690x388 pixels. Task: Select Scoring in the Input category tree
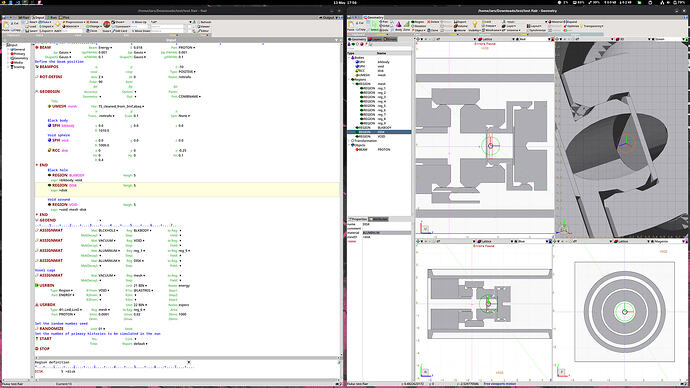click(18, 67)
